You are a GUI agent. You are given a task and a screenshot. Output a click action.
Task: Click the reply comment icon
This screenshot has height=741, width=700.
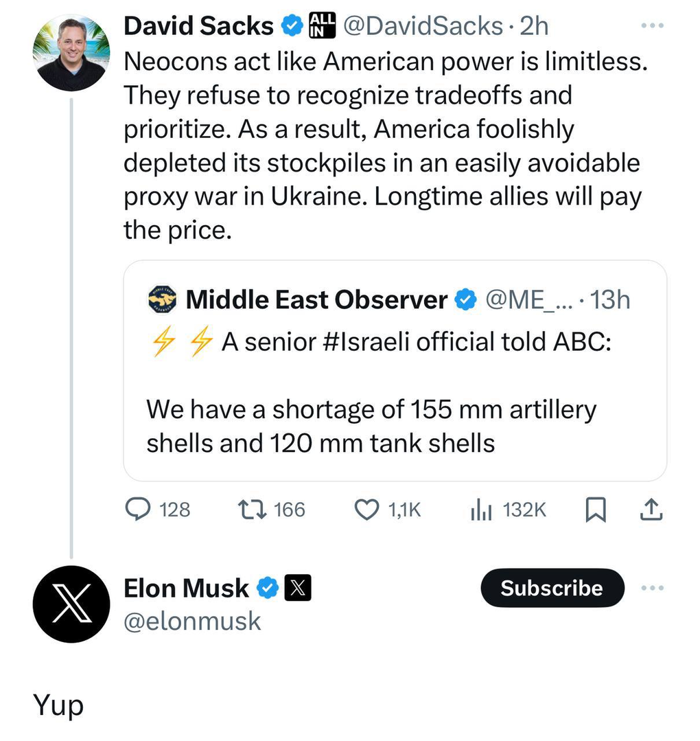click(140, 509)
